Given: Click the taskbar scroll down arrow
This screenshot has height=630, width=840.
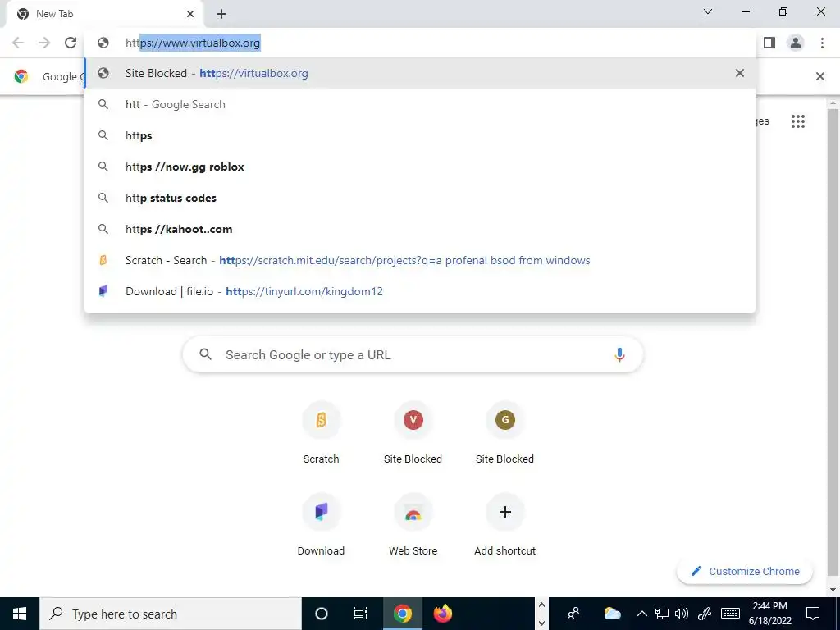Looking at the screenshot, I should pos(541,623).
